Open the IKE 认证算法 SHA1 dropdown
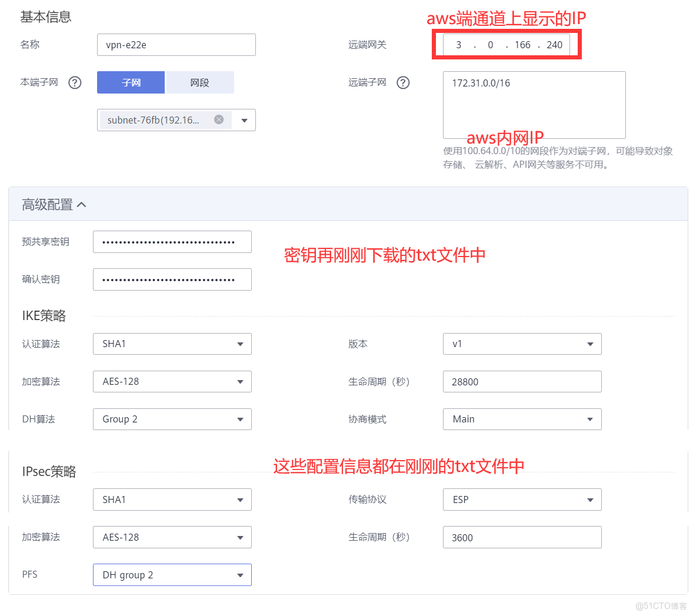This screenshot has height=616, width=693. pos(172,344)
